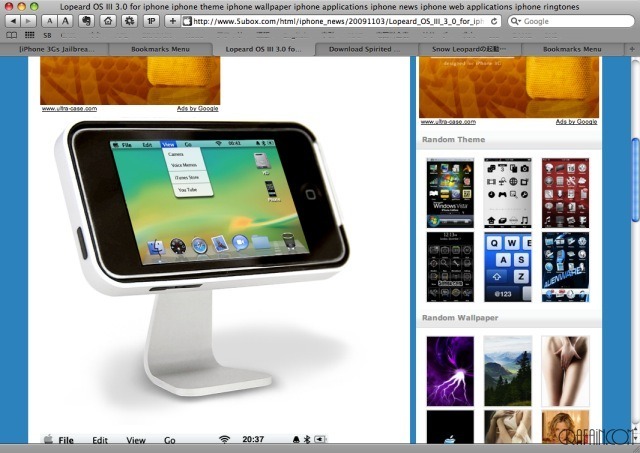The image size is (640, 453).
Task: Switch to the iPhone 3Gs Jailbrea... tab
Action: point(55,49)
